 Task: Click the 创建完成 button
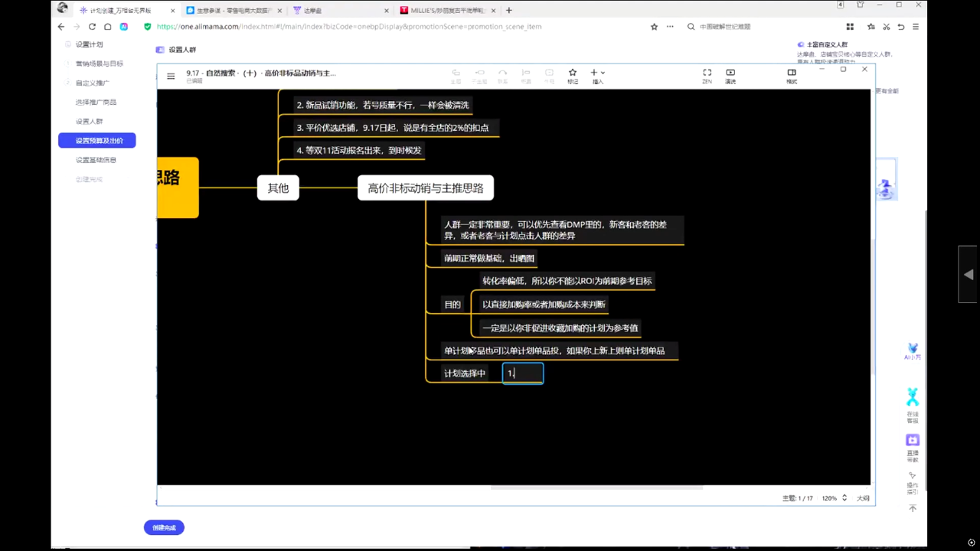pyautogui.click(x=164, y=527)
